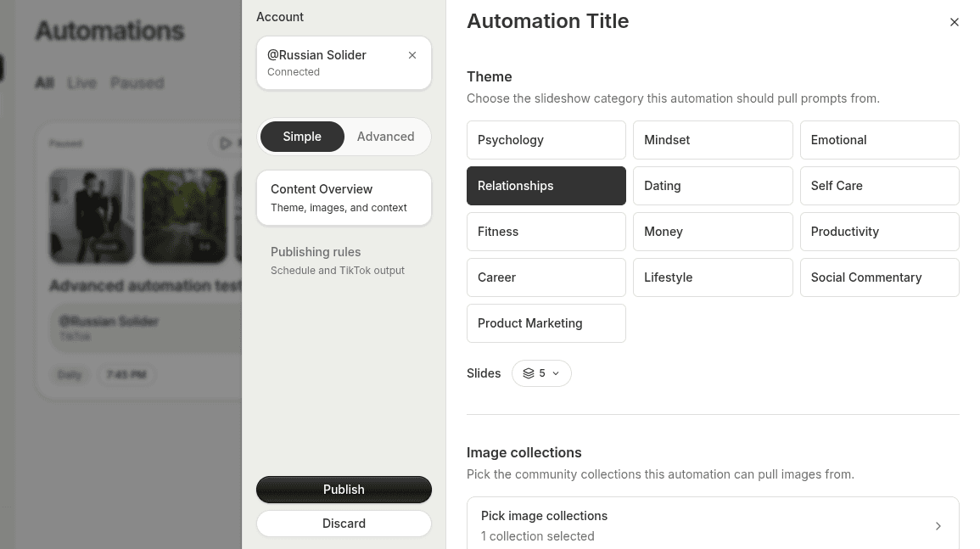The image size is (980, 549).
Task: Switch to the Paused tab
Action: (x=137, y=82)
